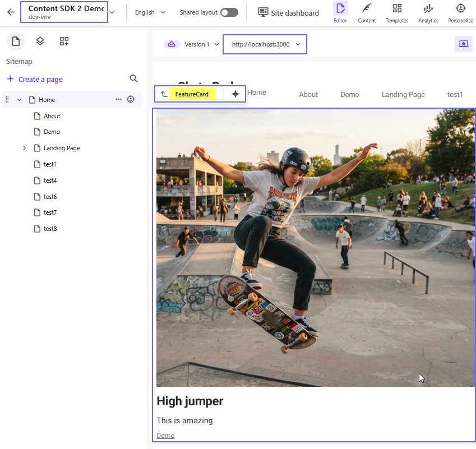Click the Home page personalize target icon
This screenshot has width=476, height=449.
(x=131, y=99)
